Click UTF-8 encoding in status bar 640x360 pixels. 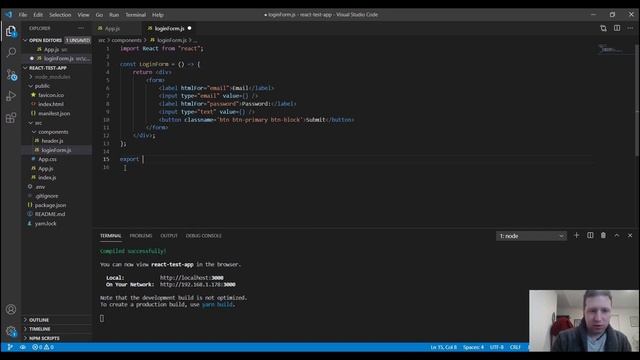(x=497, y=347)
